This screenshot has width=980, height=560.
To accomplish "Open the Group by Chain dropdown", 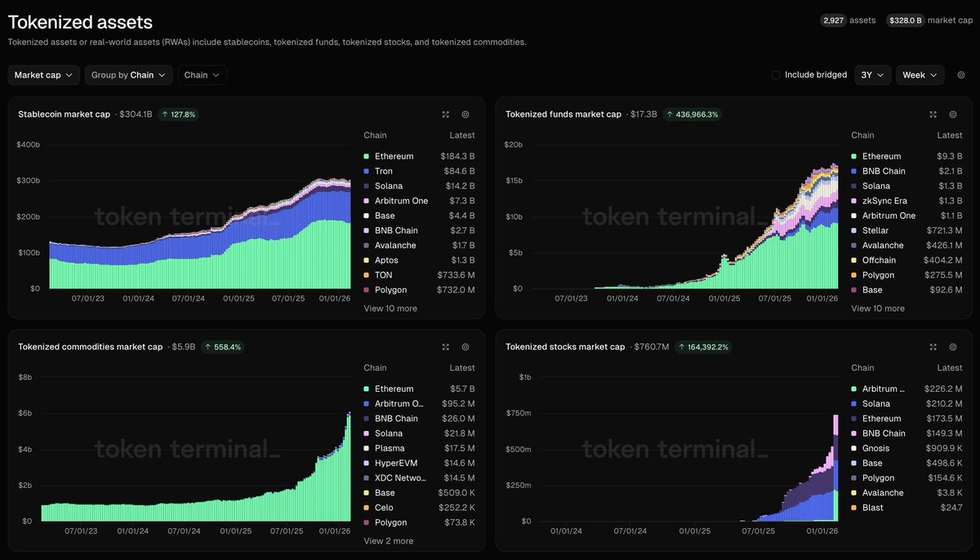I will [x=128, y=75].
